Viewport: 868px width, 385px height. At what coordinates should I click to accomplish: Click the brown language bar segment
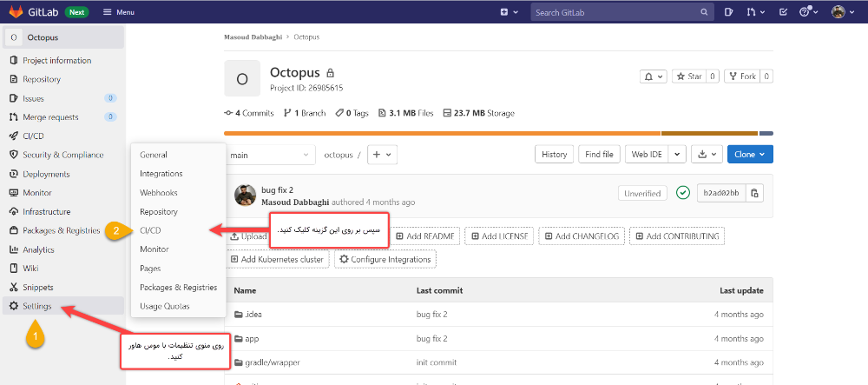(x=709, y=134)
